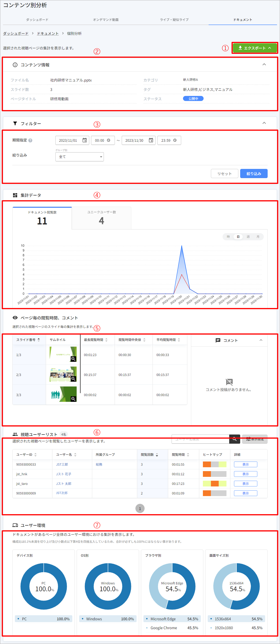This screenshot has width=280, height=644.
Task: Zoom thumbnail of slide 2/3
Action: click(x=73, y=379)
